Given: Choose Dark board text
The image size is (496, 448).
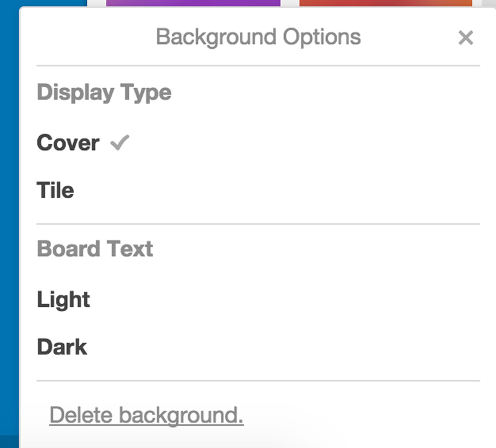Looking at the screenshot, I should tap(62, 347).
